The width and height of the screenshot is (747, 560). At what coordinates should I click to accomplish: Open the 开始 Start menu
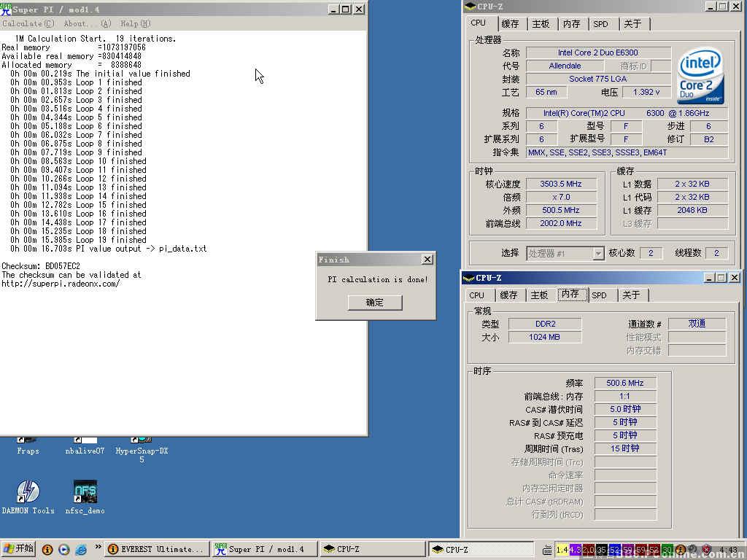(18, 549)
